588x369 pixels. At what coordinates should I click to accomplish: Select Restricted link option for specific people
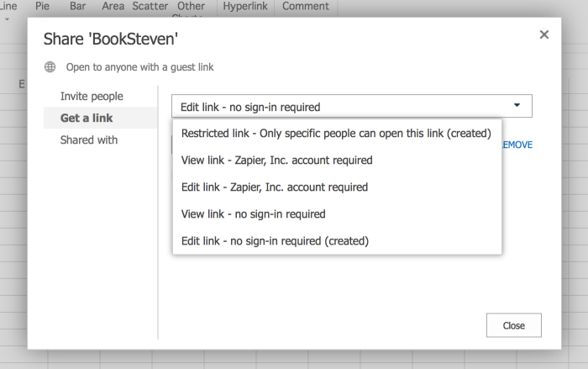coord(336,134)
